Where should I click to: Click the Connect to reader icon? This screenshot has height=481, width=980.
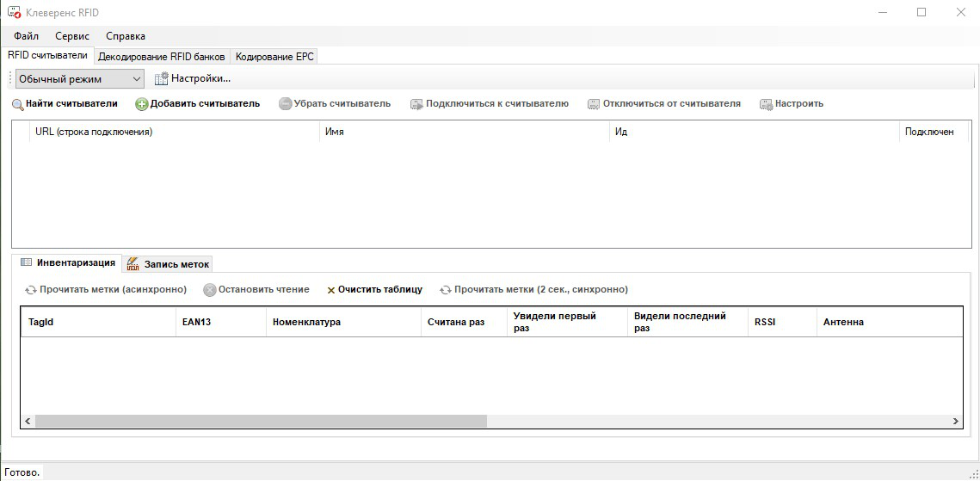[x=416, y=104]
